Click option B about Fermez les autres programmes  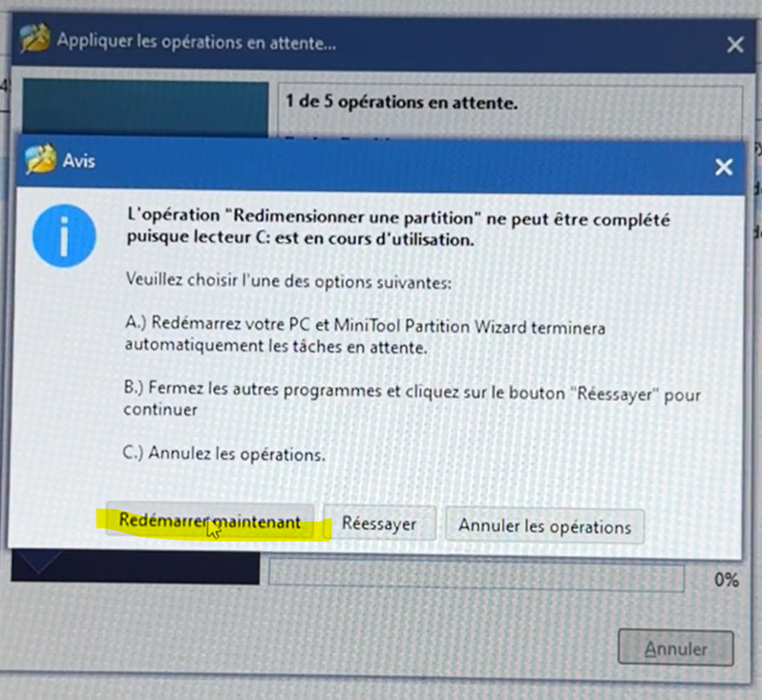click(x=413, y=399)
